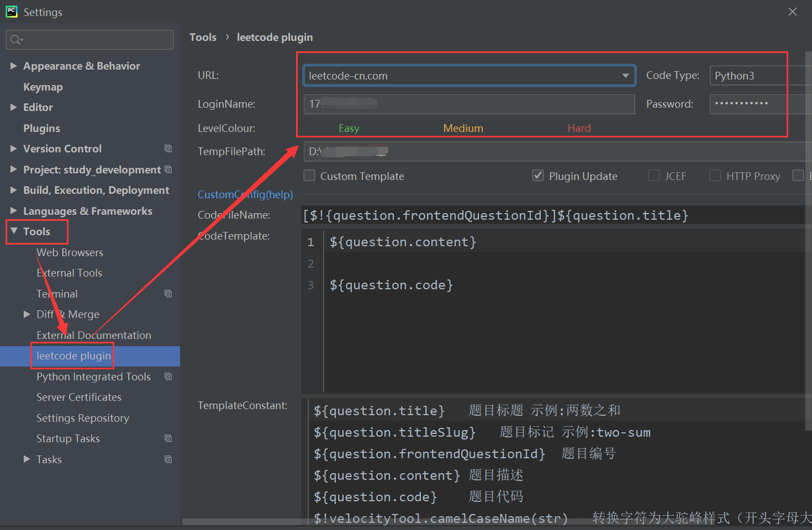Screen dimensions: 812x530
Task: Click the project-level icon beside Project: study_development
Action: coord(168,169)
